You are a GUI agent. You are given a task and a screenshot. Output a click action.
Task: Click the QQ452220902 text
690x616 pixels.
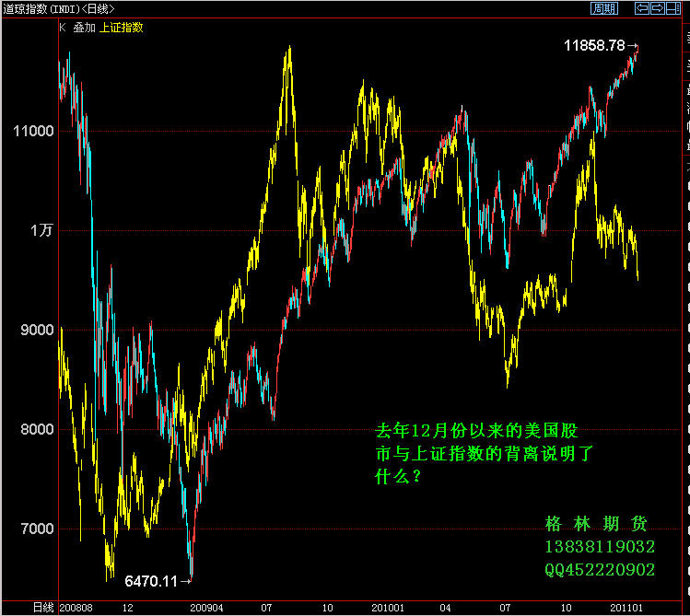click(600, 570)
